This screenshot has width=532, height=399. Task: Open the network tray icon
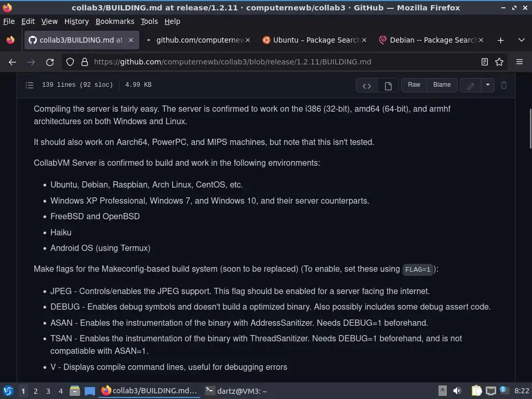[x=490, y=391]
